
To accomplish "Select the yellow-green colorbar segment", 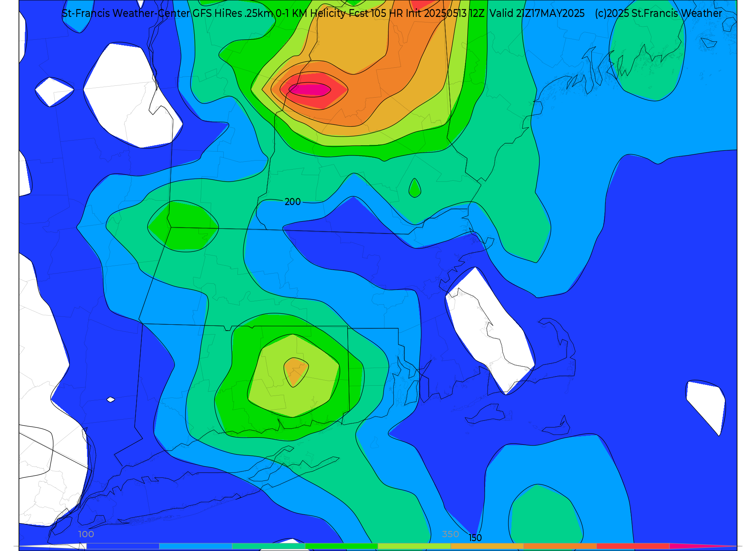I will coord(414,546).
